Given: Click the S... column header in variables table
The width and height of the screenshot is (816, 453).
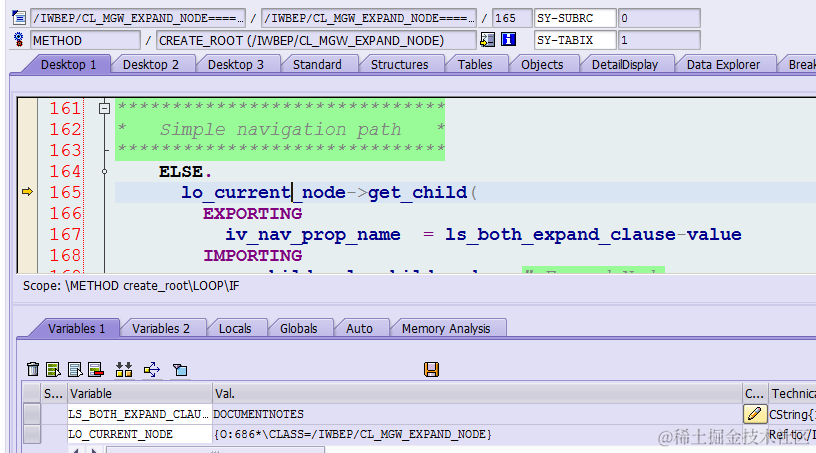Looking at the screenshot, I should (53, 394).
